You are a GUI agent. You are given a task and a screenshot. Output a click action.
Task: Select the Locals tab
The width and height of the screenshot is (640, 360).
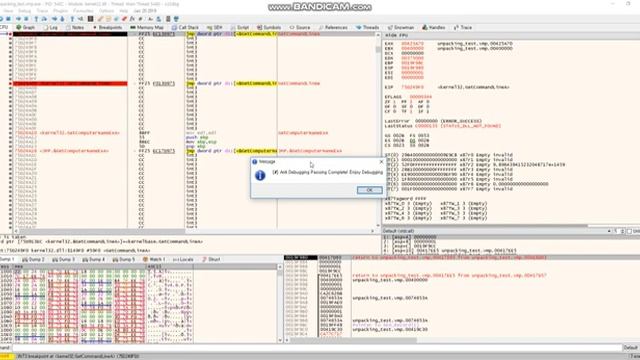pos(183,259)
